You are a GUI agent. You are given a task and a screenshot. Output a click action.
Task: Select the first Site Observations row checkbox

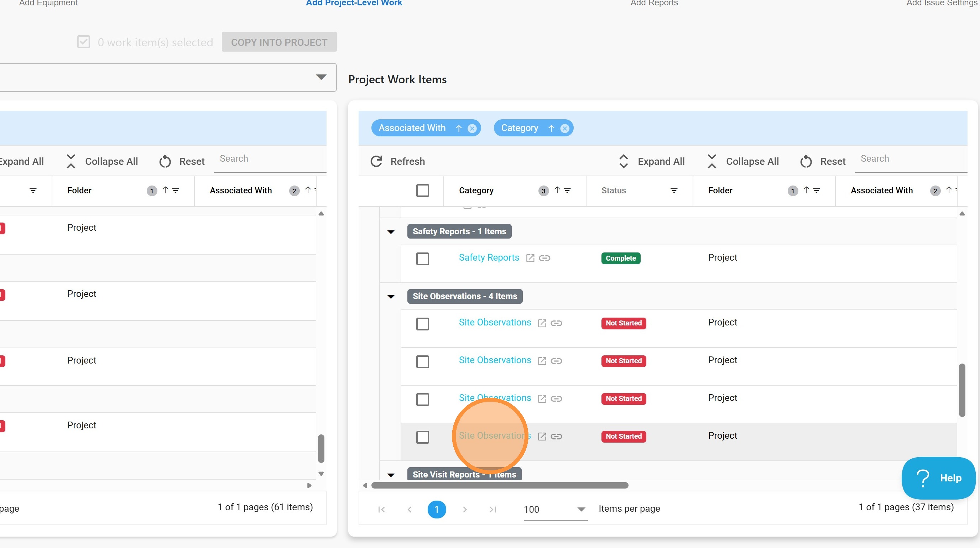[422, 324]
